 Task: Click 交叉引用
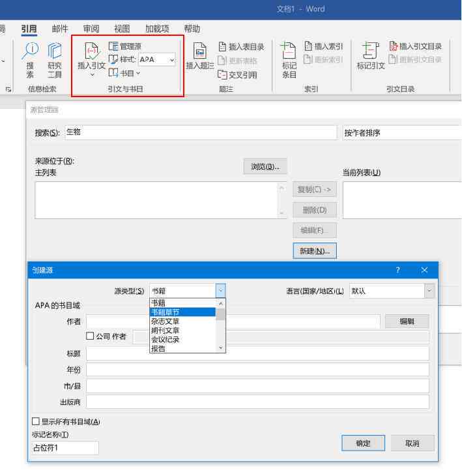point(238,75)
